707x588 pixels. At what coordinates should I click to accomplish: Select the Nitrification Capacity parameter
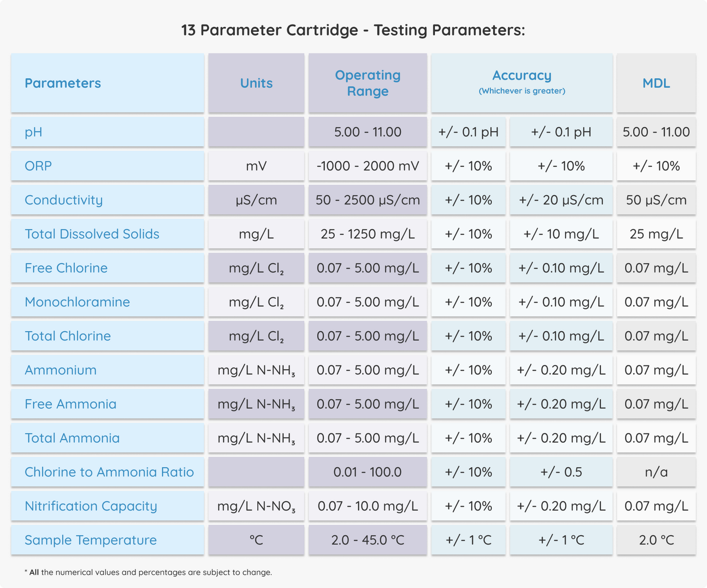pyautogui.click(x=91, y=506)
